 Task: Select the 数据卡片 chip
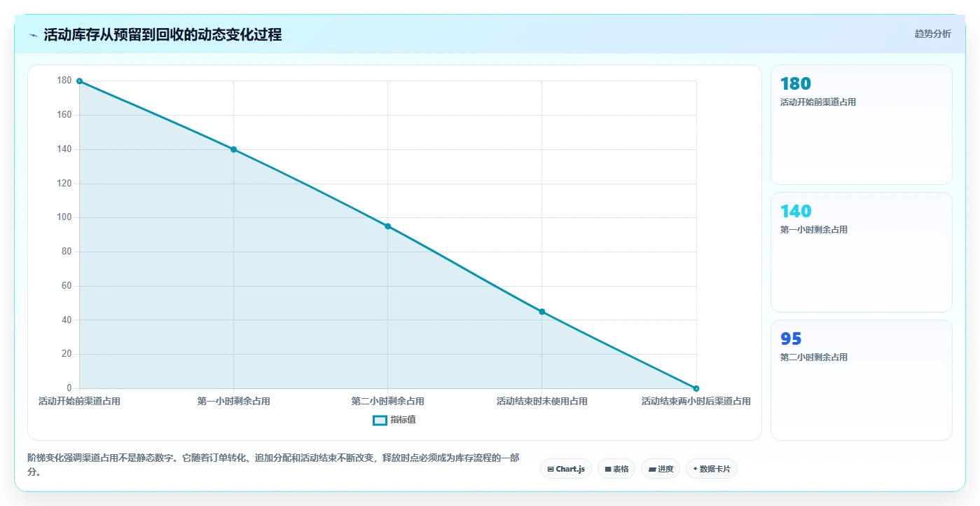(711, 469)
